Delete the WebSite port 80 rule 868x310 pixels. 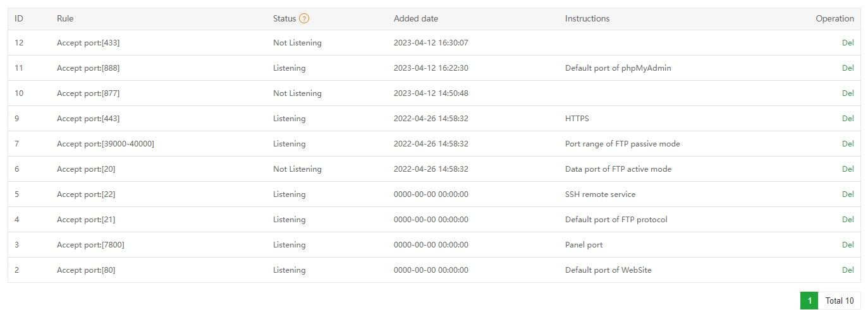point(847,270)
